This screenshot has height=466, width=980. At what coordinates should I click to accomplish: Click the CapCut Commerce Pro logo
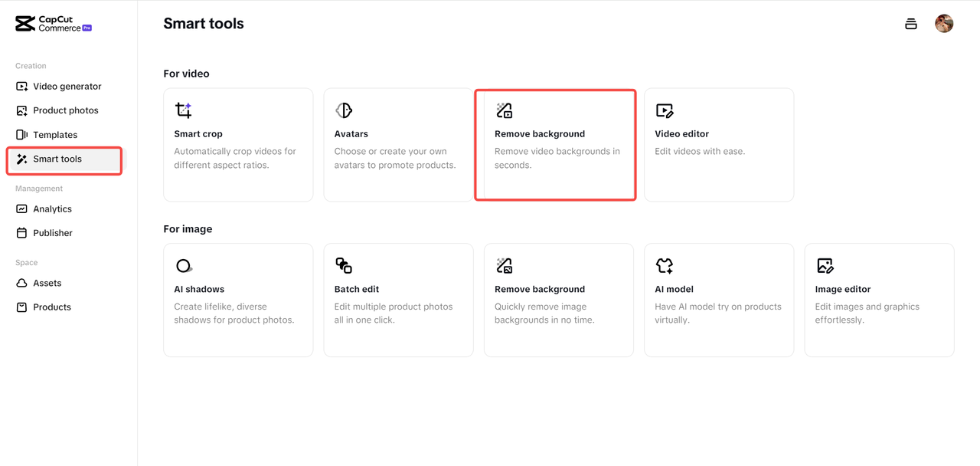54,24
